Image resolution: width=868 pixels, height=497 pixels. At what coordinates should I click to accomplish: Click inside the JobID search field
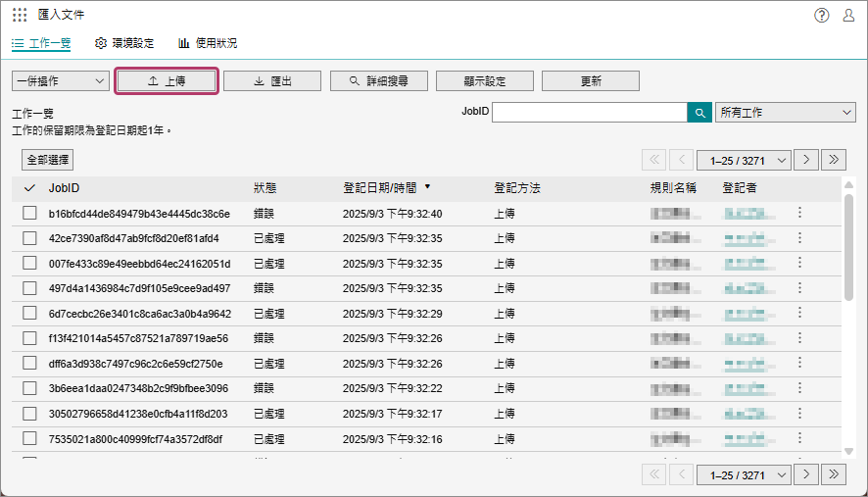click(x=589, y=113)
